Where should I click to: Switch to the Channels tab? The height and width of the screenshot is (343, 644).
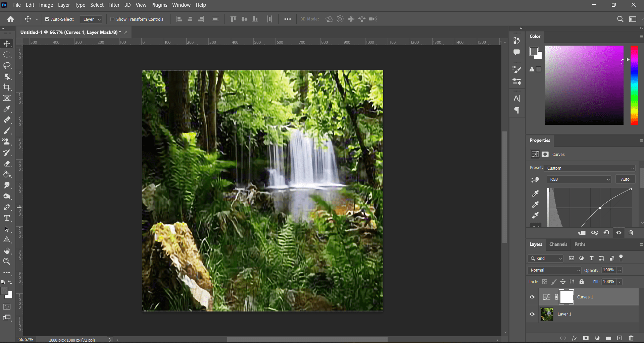pyautogui.click(x=558, y=244)
